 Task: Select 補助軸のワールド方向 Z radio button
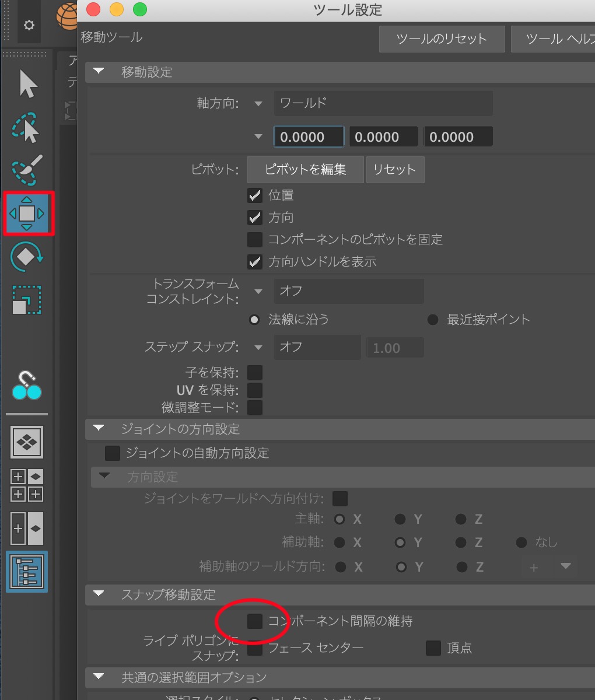(461, 567)
